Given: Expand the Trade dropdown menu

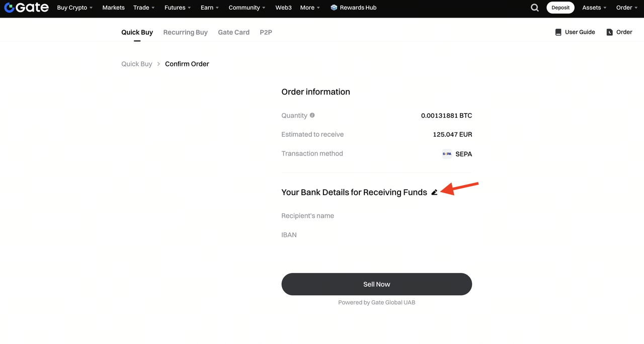Looking at the screenshot, I should pyautogui.click(x=144, y=8).
